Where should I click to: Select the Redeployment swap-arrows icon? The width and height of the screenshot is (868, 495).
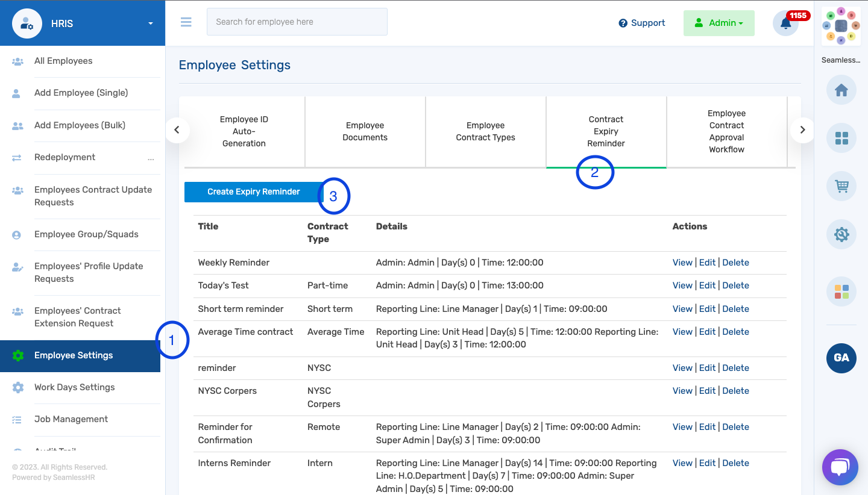tap(17, 157)
